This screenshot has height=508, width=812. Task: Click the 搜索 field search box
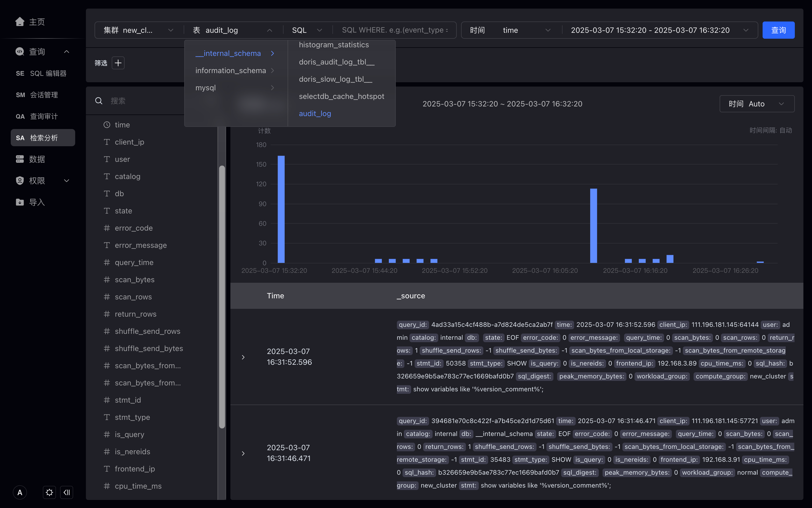(x=147, y=101)
